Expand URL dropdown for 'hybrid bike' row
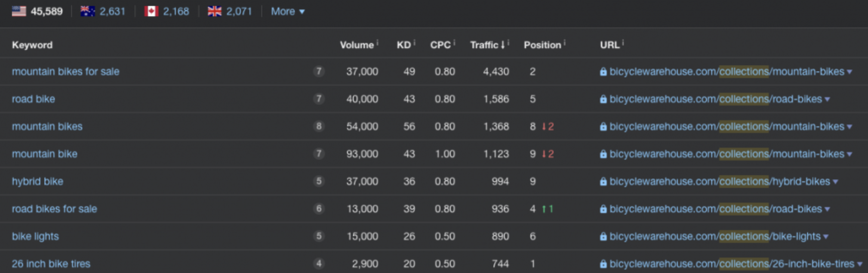The image size is (868, 273). [x=835, y=182]
